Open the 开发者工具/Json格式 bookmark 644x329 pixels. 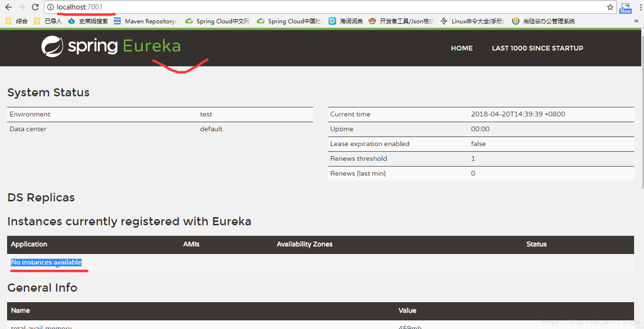tap(401, 21)
